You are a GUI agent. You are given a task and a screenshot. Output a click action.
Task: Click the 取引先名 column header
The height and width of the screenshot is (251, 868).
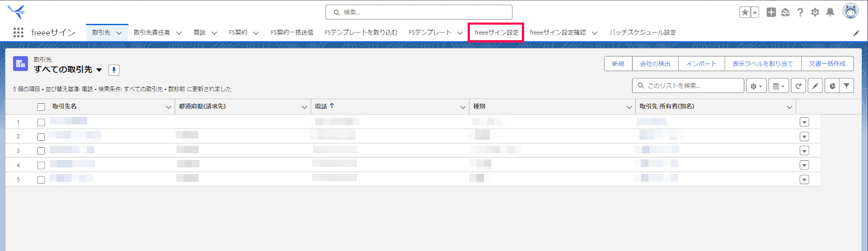coord(65,106)
